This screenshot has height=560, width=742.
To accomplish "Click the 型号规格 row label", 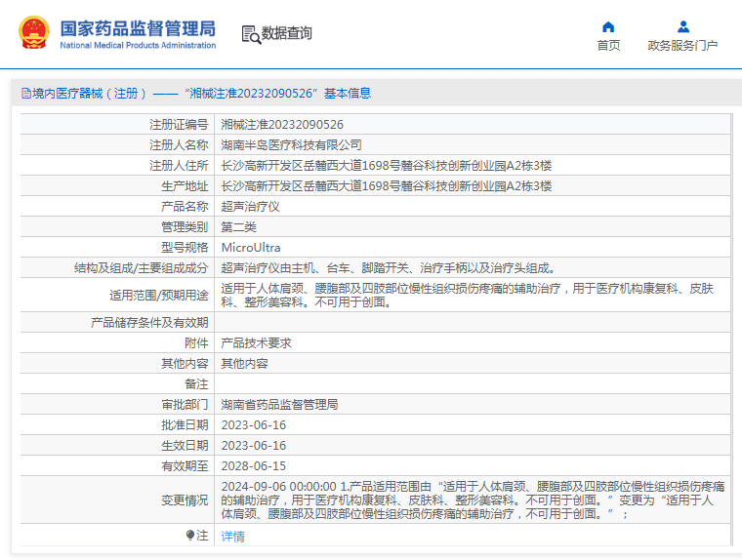I will pos(185,248).
